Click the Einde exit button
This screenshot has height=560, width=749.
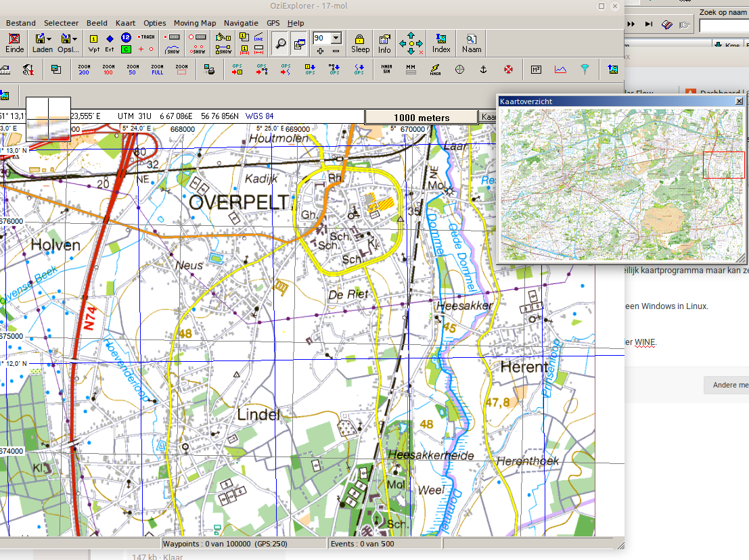pos(14,43)
